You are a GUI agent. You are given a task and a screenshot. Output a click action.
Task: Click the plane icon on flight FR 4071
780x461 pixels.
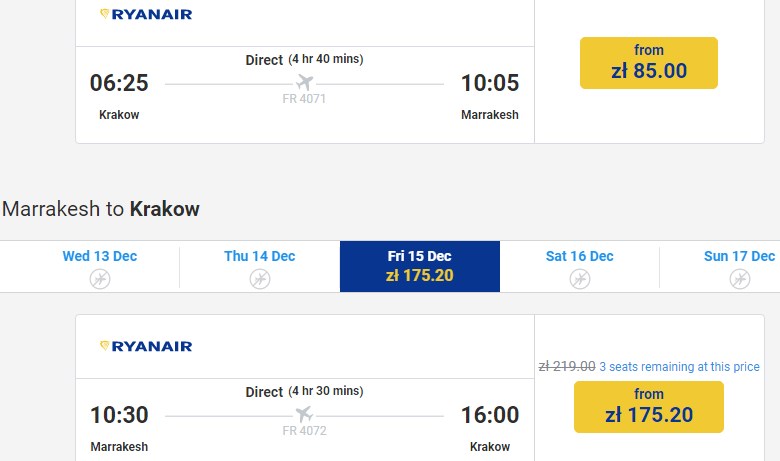(x=304, y=82)
